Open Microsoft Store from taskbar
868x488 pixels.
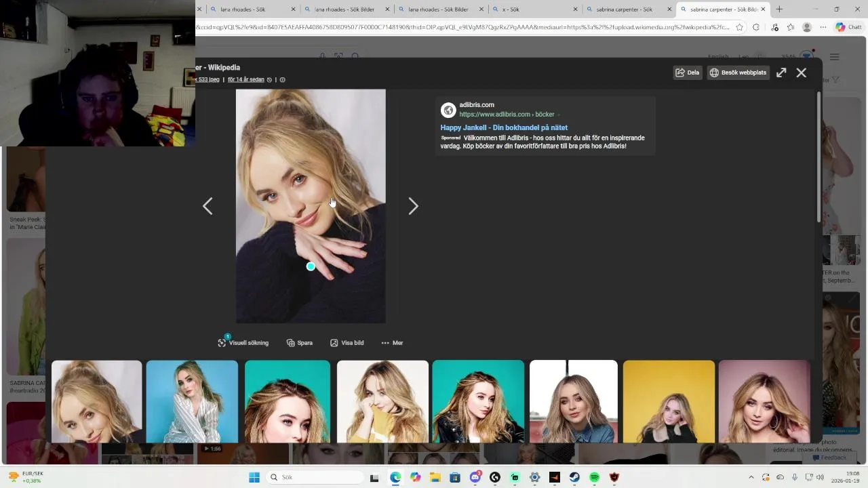pyautogui.click(x=455, y=477)
